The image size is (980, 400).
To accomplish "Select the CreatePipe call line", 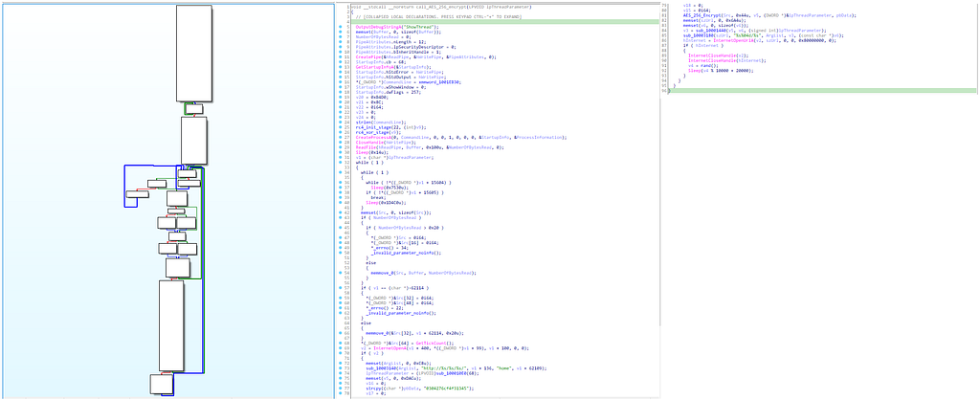I will coord(426,56).
